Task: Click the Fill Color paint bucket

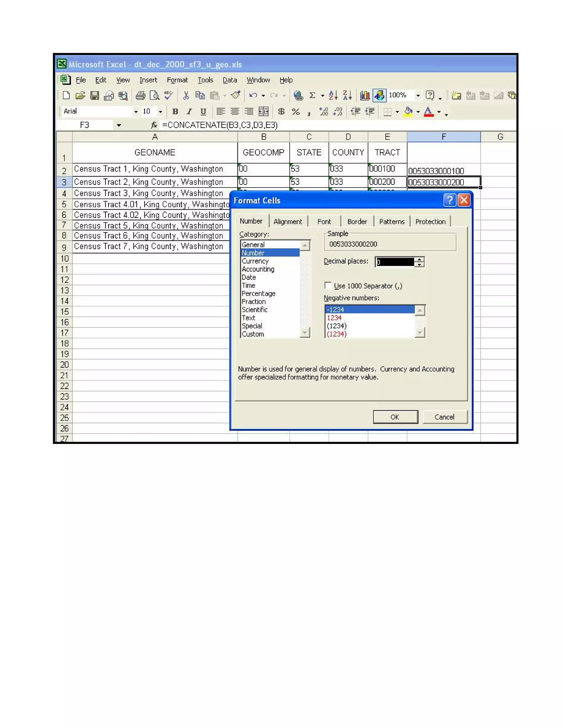Action: click(408, 112)
